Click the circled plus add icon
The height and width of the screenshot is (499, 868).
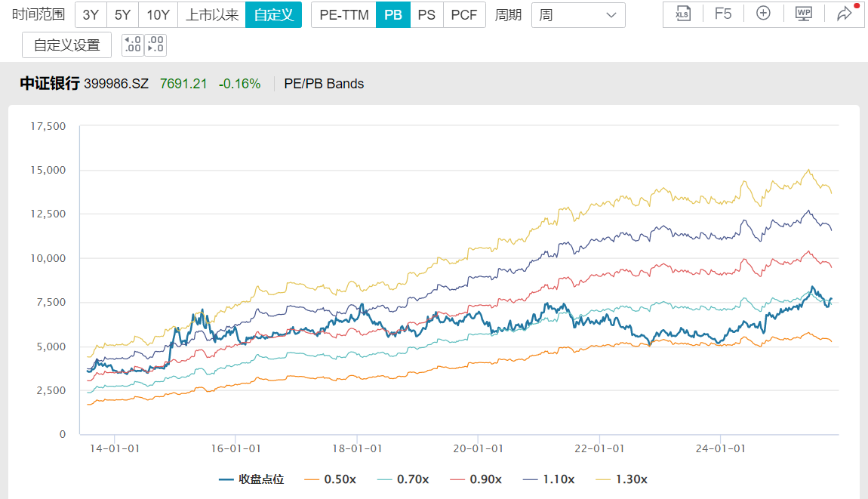(x=763, y=14)
